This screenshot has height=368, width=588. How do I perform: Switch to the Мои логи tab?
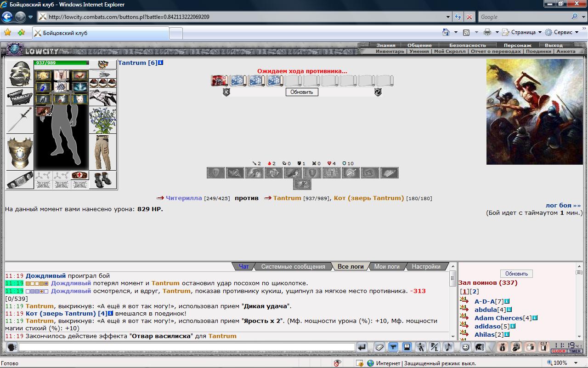point(386,266)
